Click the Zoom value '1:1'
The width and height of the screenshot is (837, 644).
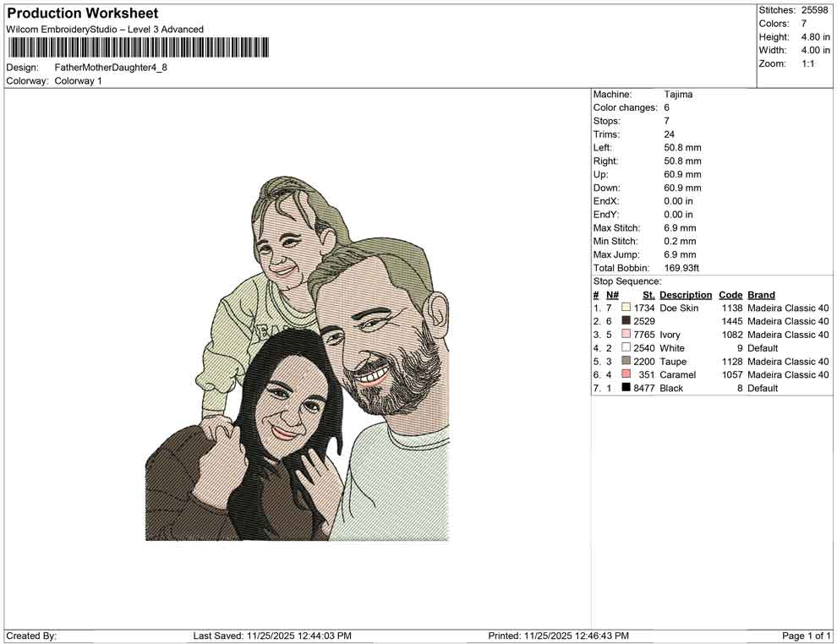807,63
